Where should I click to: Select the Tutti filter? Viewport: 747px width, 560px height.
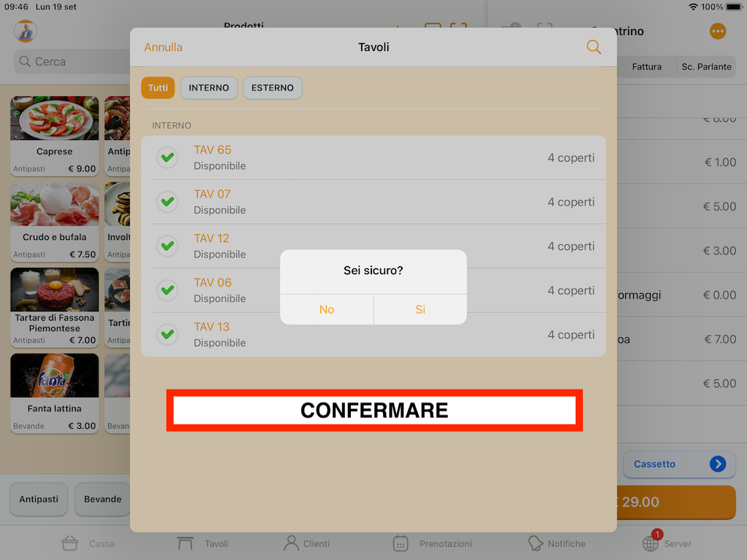coord(158,87)
